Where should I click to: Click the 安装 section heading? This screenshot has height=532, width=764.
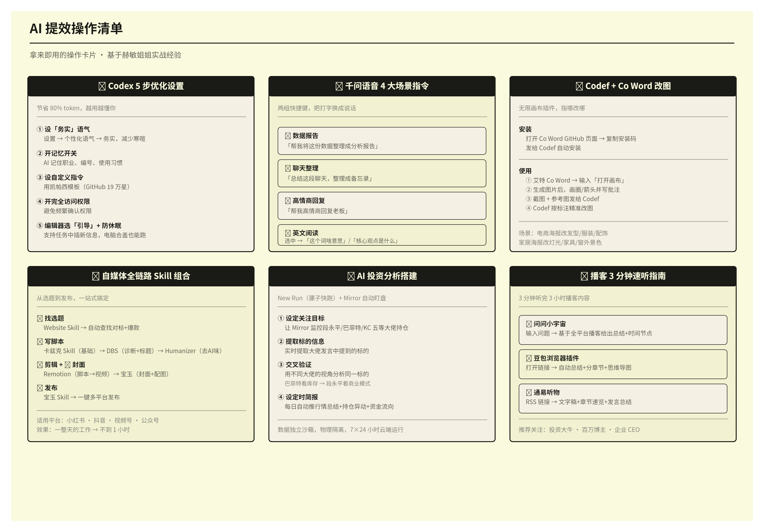(525, 129)
